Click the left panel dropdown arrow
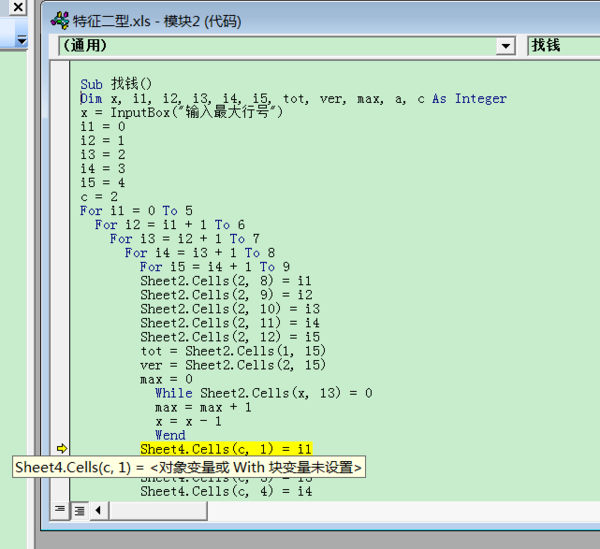 point(22,41)
